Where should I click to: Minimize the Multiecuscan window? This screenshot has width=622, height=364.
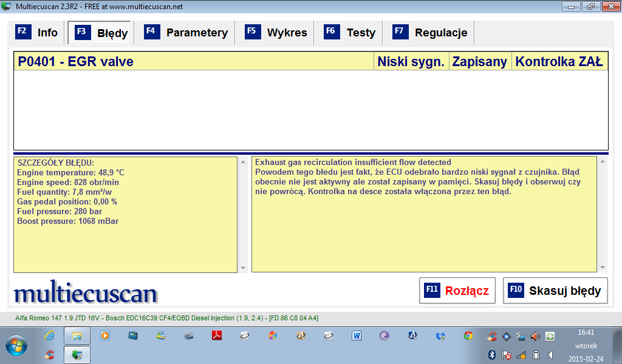click(x=571, y=7)
